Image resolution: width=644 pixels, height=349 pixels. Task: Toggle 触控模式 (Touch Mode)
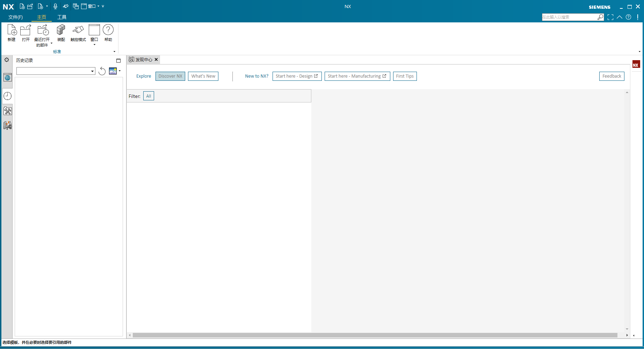pos(78,30)
